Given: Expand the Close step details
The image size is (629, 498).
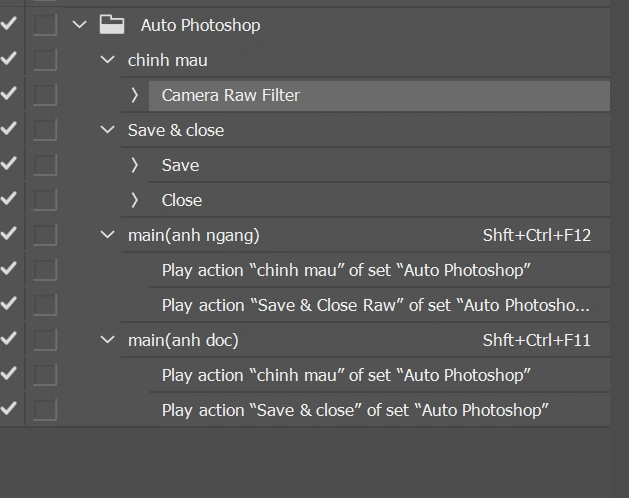Looking at the screenshot, I should [135, 200].
